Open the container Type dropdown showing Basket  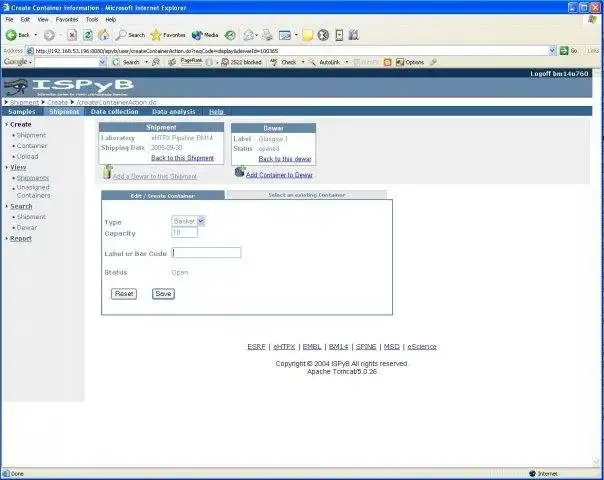coord(188,221)
